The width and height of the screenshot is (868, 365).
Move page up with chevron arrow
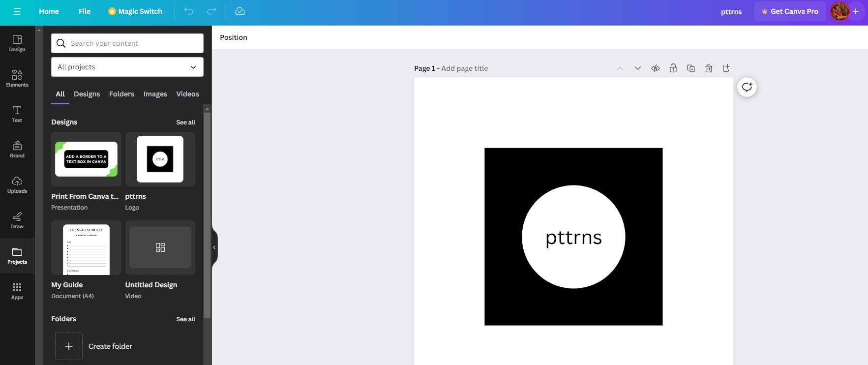tap(620, 68)
